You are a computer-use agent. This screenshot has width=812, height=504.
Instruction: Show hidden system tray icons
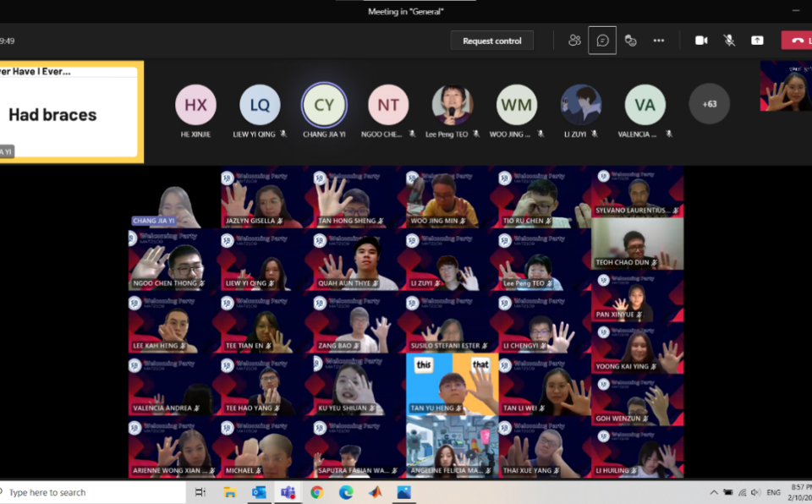[713, 492]
